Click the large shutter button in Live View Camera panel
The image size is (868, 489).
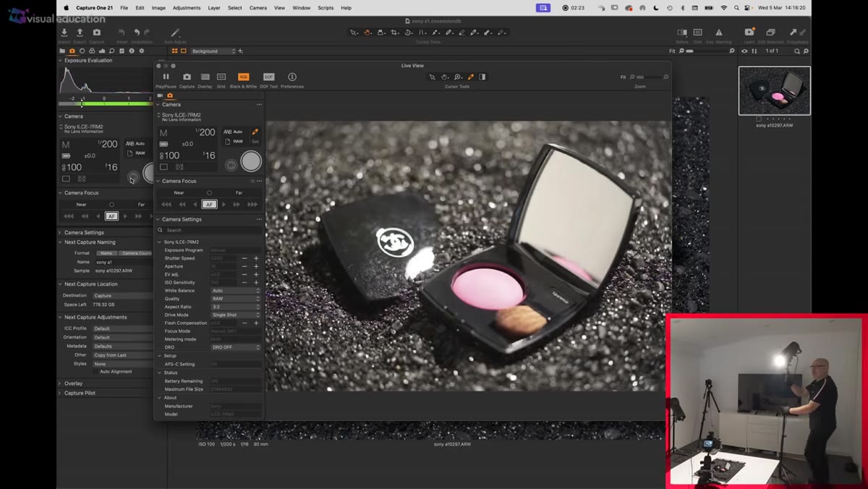pos(251,161)
